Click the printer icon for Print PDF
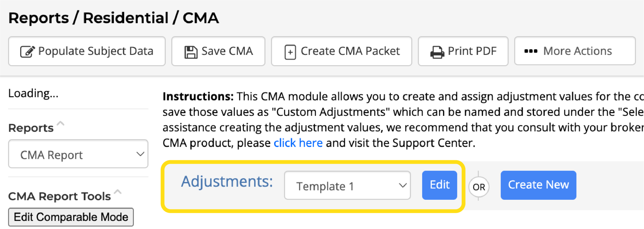Viewport: 644px width, 229px height. coord(437,52)
